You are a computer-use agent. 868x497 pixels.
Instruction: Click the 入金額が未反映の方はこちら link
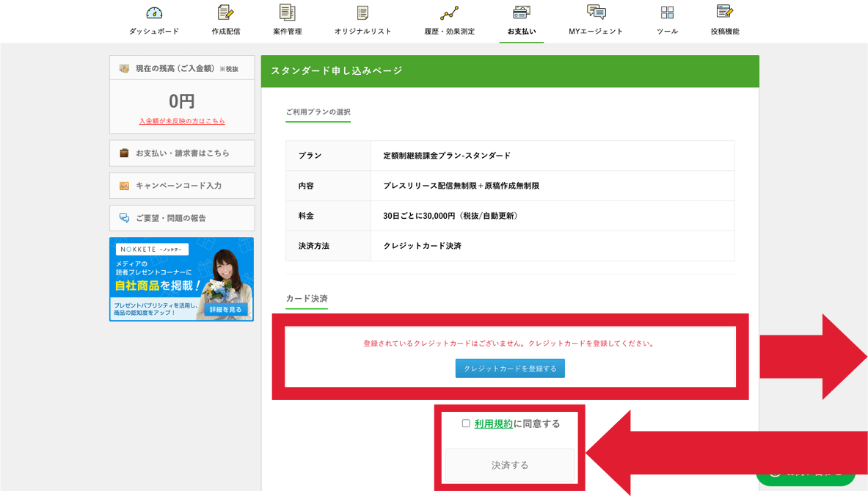tap(182, 121)
